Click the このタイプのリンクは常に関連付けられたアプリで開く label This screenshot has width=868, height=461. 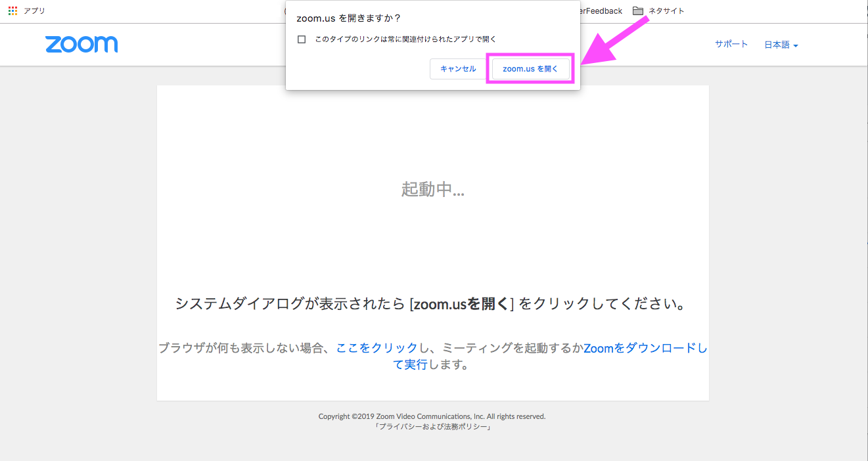coord(405,39)
